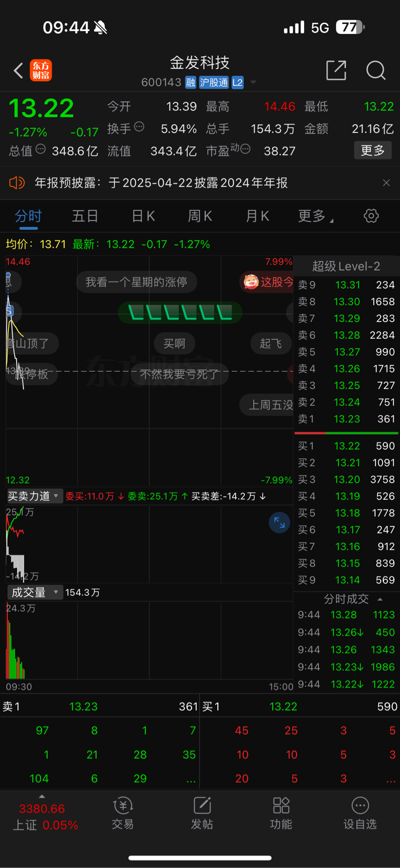
Task: Tap the 设自选 watchlist icon
Action: (x=360, y=813)
